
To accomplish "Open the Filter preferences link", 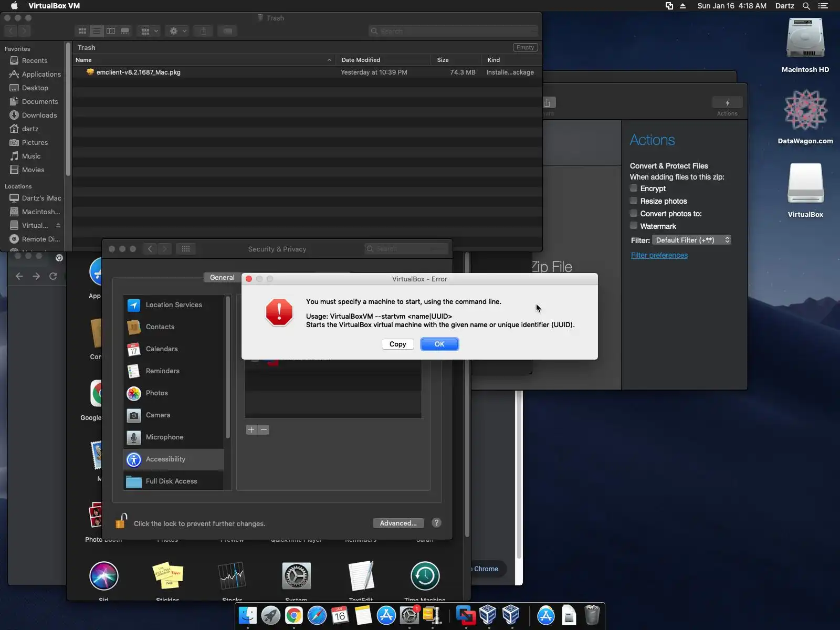I will point(659,255).
